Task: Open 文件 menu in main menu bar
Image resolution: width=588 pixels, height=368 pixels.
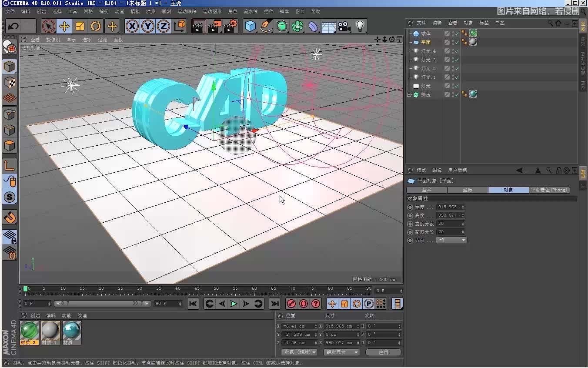Action: click(x=10, y=12)
